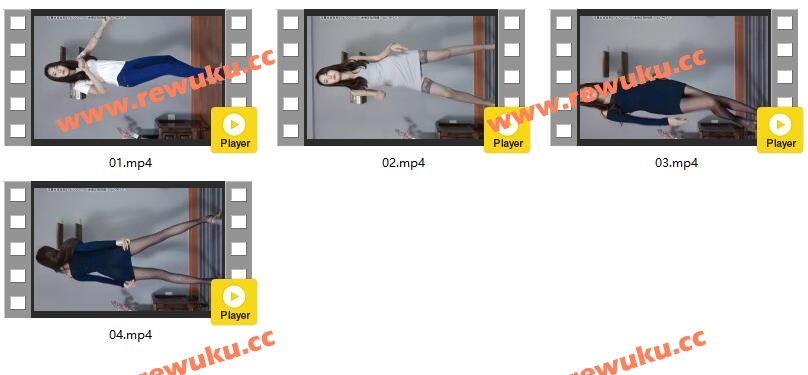The height and width of the screenshot is (375, 808).
Task: Select the 03.mp4 video thumbnail preview
Action: [x=674, y=77]
